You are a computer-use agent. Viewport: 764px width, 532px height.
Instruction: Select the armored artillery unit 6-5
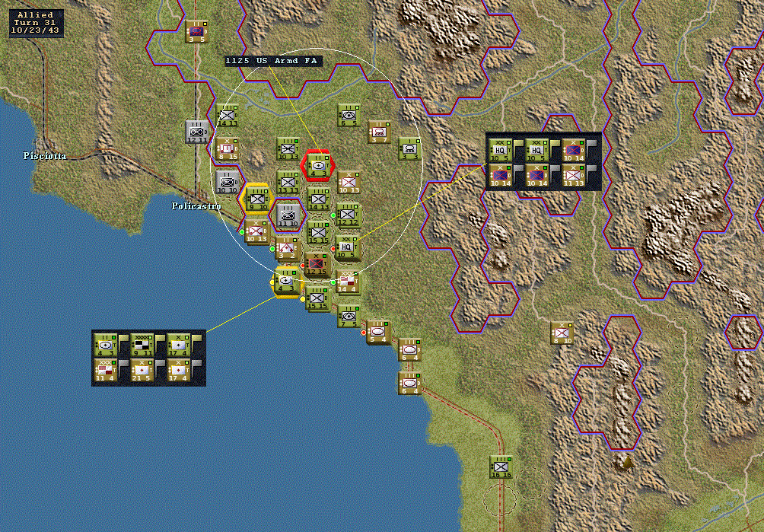pos(349,116)
